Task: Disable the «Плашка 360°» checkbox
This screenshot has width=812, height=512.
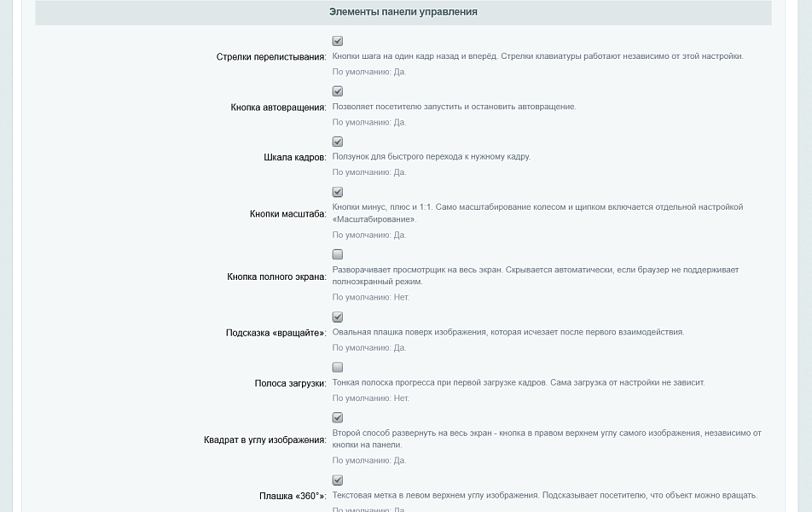Action: point(338,480)
